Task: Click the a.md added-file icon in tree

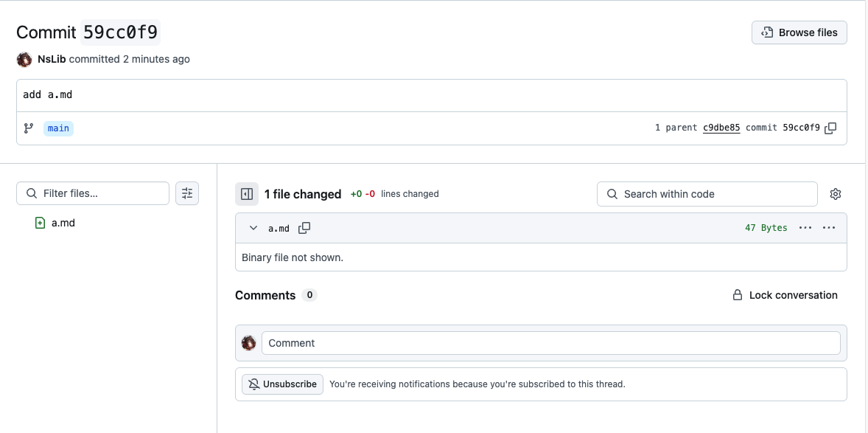Action: click(41, 223)
